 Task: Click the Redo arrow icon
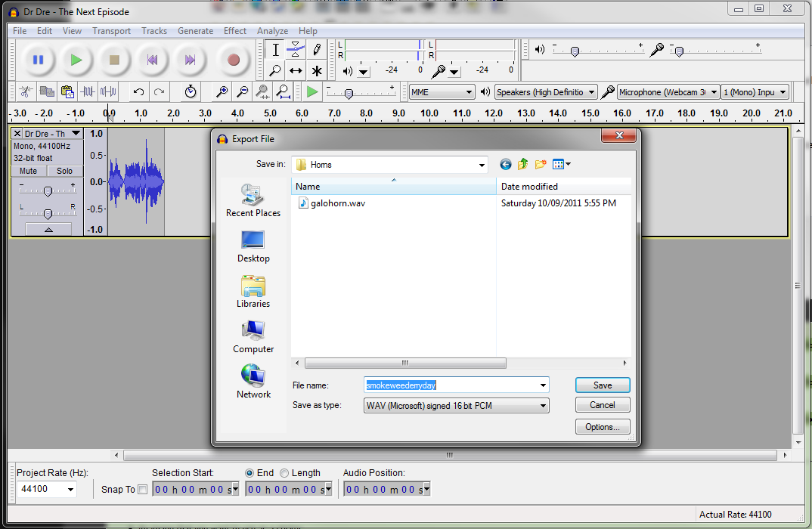[x=160, y=92]
